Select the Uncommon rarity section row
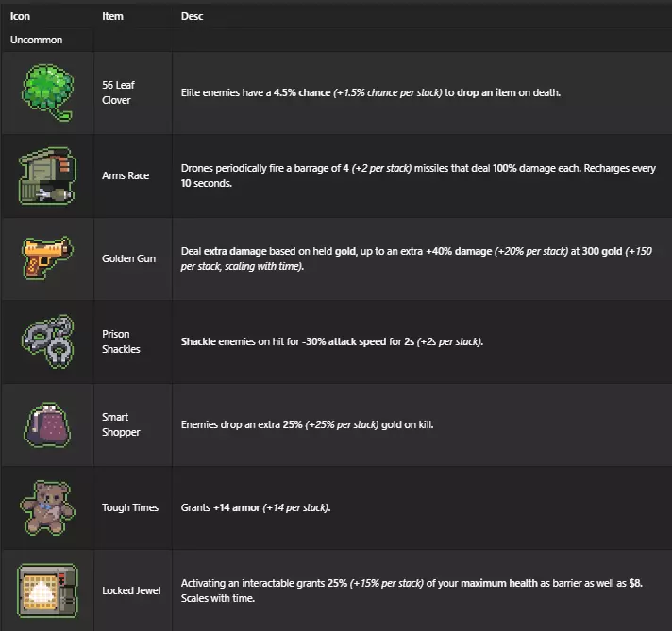Image resolution: width=672 pixels, height=631 pixels. [x=36, y=41]
